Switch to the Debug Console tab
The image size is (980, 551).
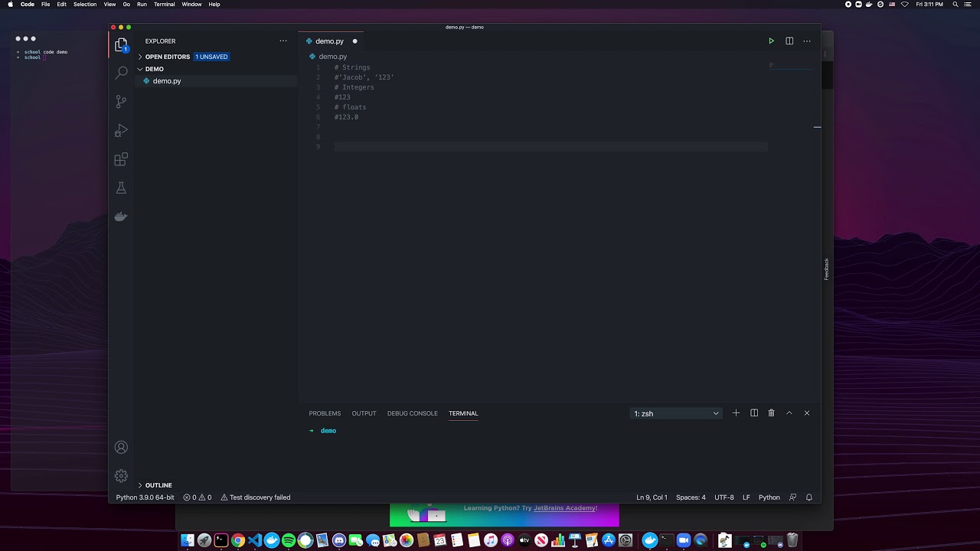(x=413, y=413)
